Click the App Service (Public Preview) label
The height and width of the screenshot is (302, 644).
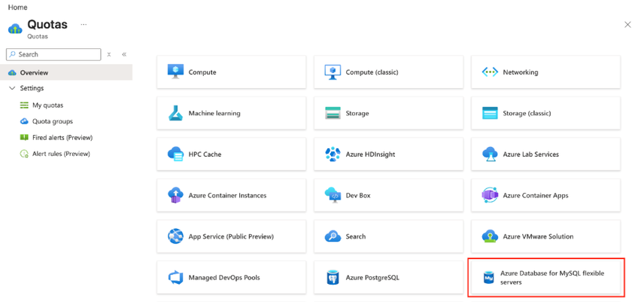click(231, 236)
